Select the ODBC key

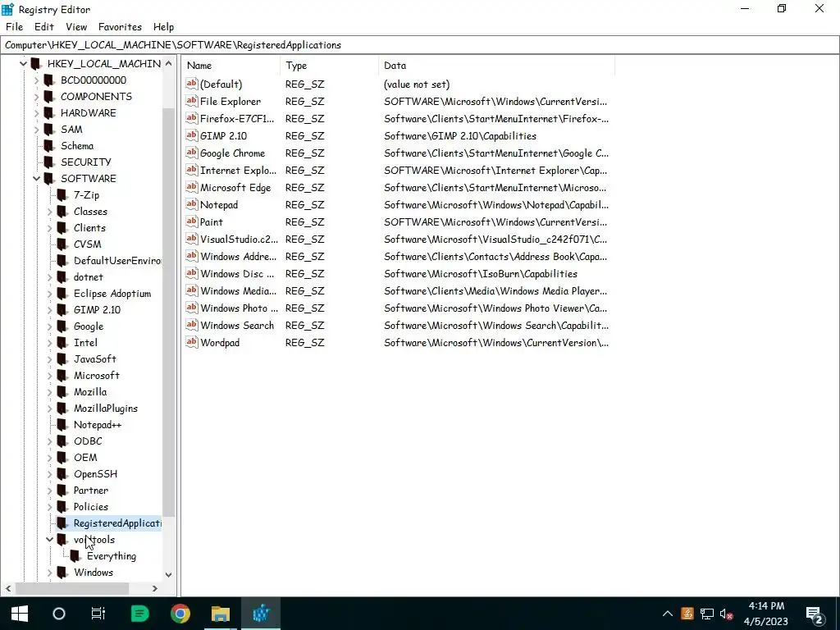pyautogui.click(x=88, y=441)
